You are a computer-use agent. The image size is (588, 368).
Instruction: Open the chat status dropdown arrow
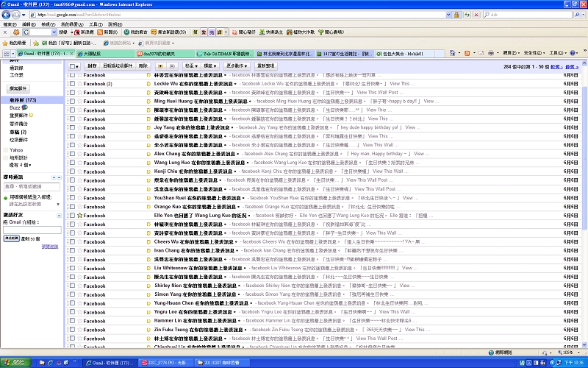58,205
